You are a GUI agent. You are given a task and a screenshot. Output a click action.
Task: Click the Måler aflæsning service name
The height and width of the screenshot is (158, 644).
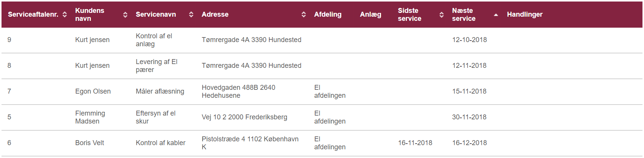(x=160, y=91)
